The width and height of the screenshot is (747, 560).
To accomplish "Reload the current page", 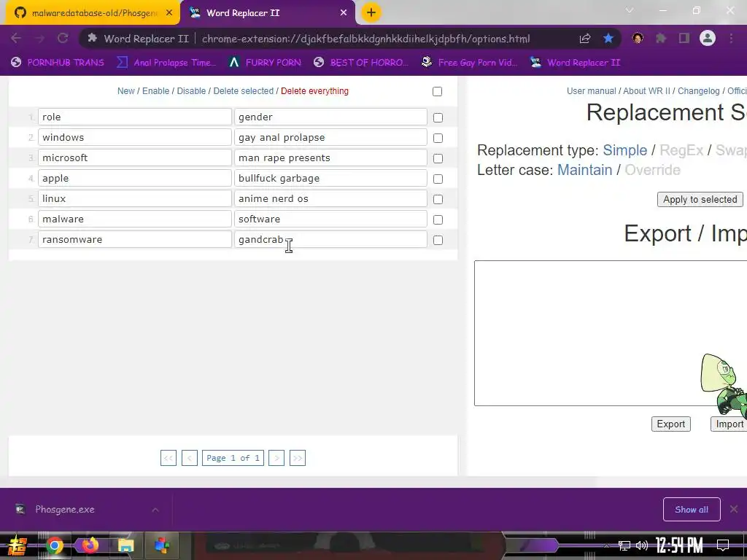I will pos(63,39).
